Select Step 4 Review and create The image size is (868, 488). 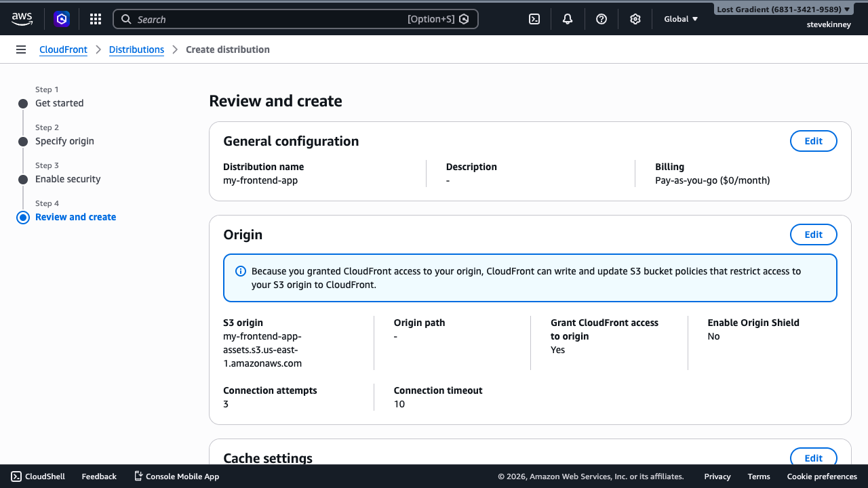tap(75, 217)
